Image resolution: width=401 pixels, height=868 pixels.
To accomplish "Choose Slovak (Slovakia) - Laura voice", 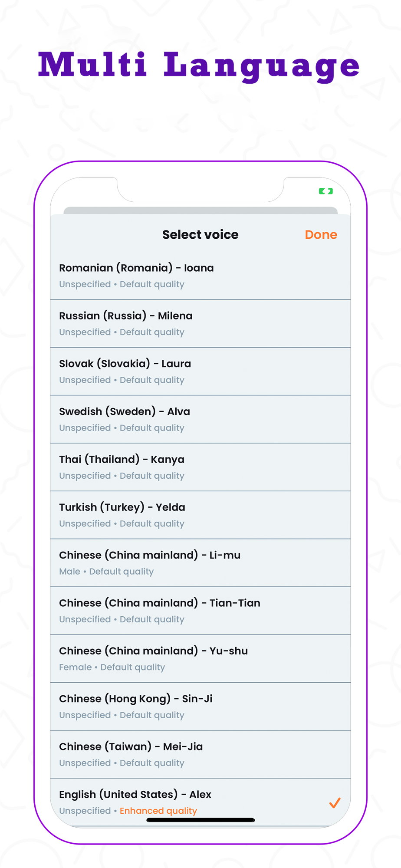I will coord(200,372).
